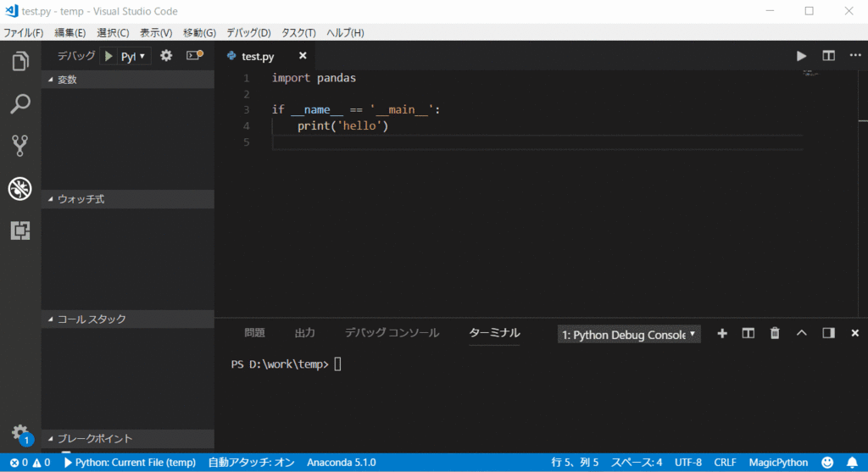Open the デバッグ(D) menu
The image size is (868, 472).
(248, 33)
